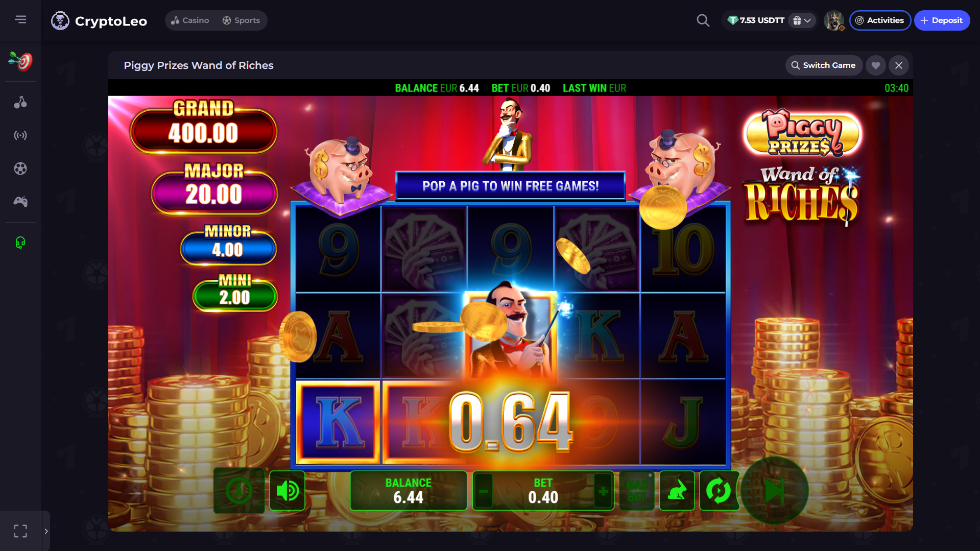This screenshot has height=551, width=980.
Task: Open the hamburger menu icon
Action: [x=20, y=19]
